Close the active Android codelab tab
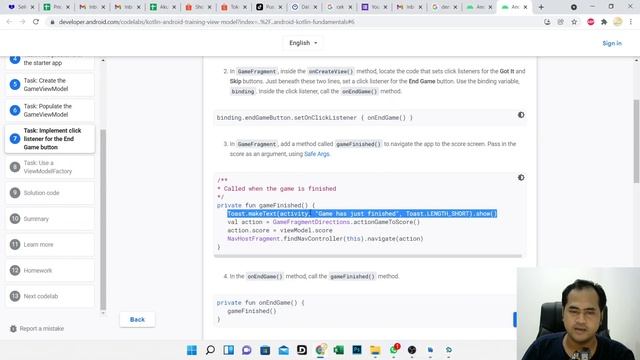Screen dimensions: 640x360 525,7
